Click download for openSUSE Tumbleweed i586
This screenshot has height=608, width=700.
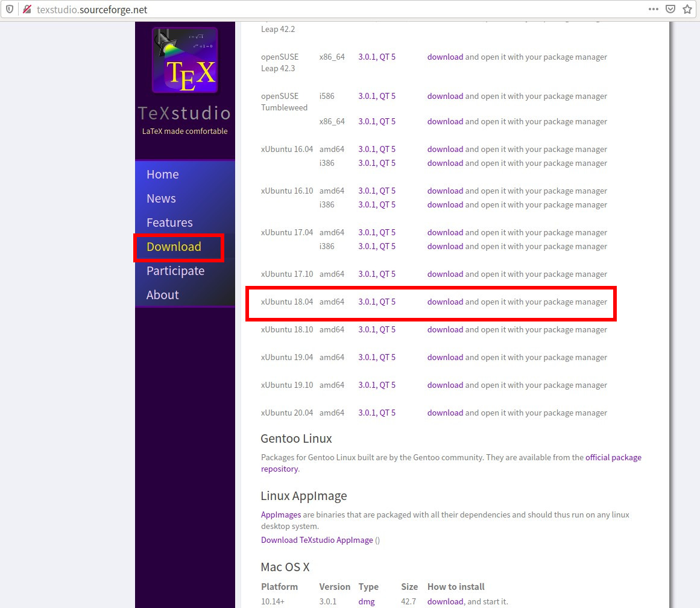pyautogui.click(x=445, y=96)
